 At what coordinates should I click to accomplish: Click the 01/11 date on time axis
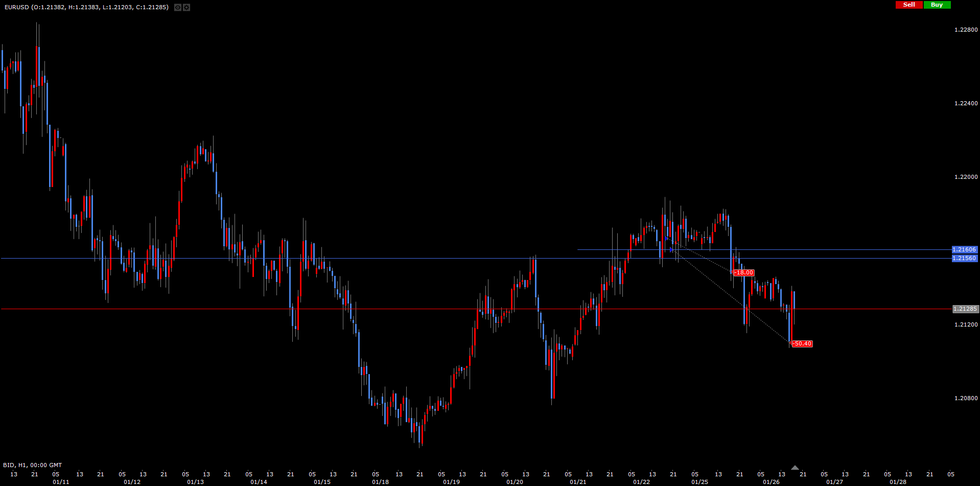click(x=61, y=482)
